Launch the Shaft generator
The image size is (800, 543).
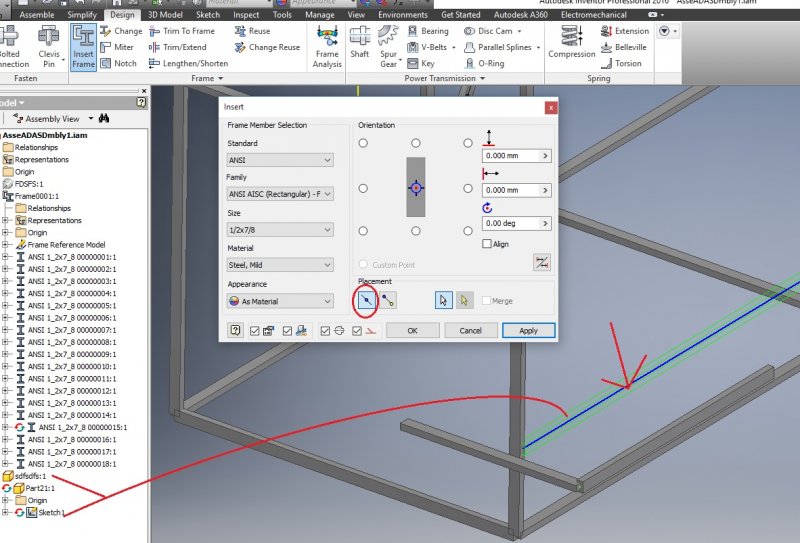click(x=360, y=42)
